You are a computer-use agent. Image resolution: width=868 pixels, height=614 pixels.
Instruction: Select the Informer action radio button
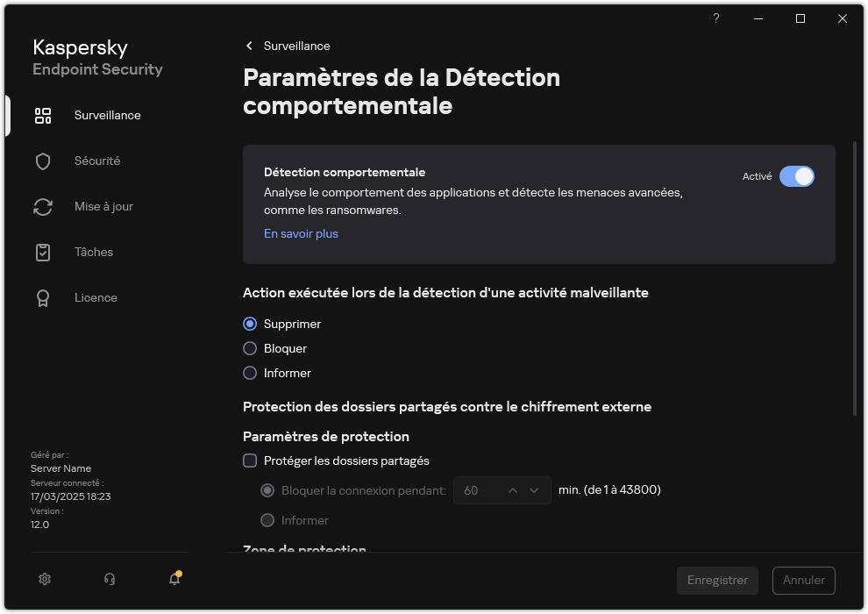pyautogui.click(x=250, y=373)
